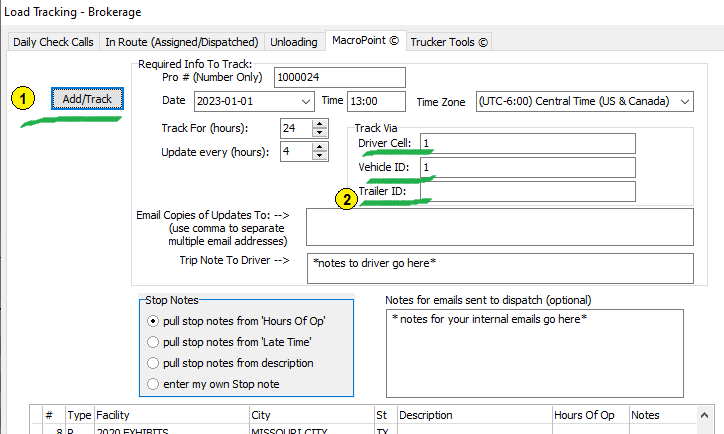Screen dimensions: 724x434
Task: Open the Trucker Tools tab
Action: click(x=449, y=42)
